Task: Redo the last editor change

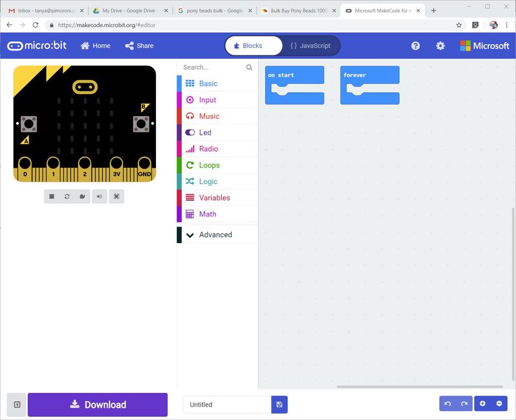Action: [x=464, y=403]
